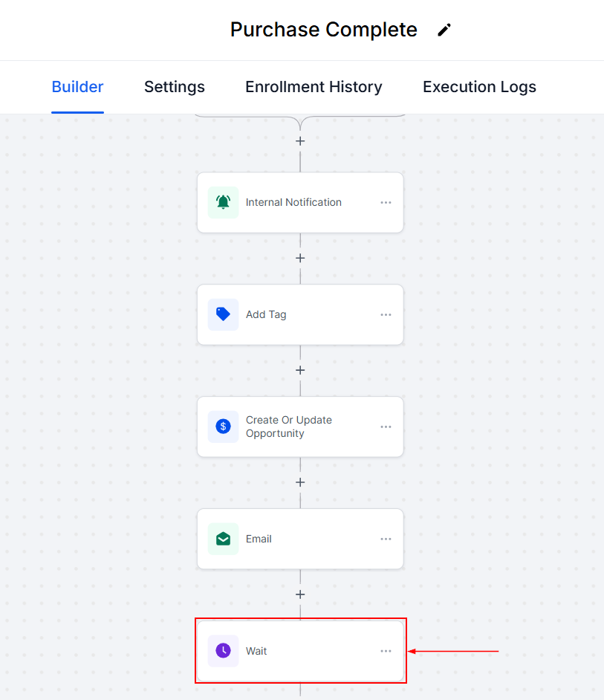This screenshot has height=700, width=604.
Task: Insert step between Add Tag and Opportunity
Action: [300, 370]
